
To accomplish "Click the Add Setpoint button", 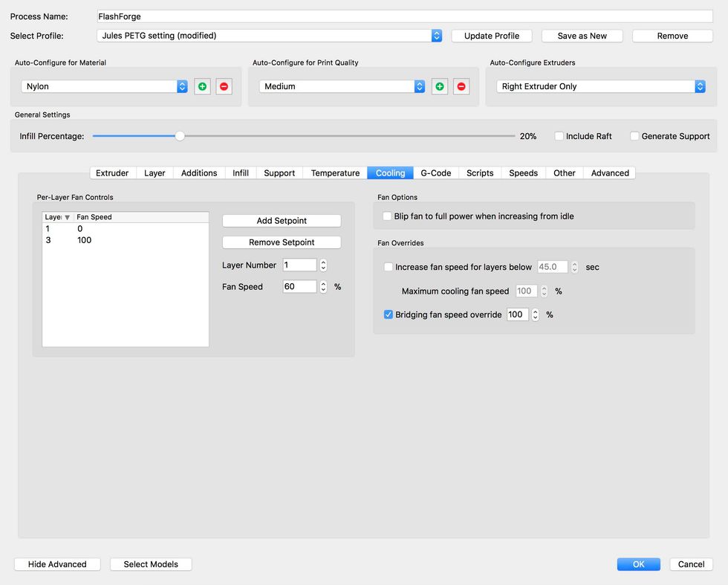I will (x=282, y=221).
